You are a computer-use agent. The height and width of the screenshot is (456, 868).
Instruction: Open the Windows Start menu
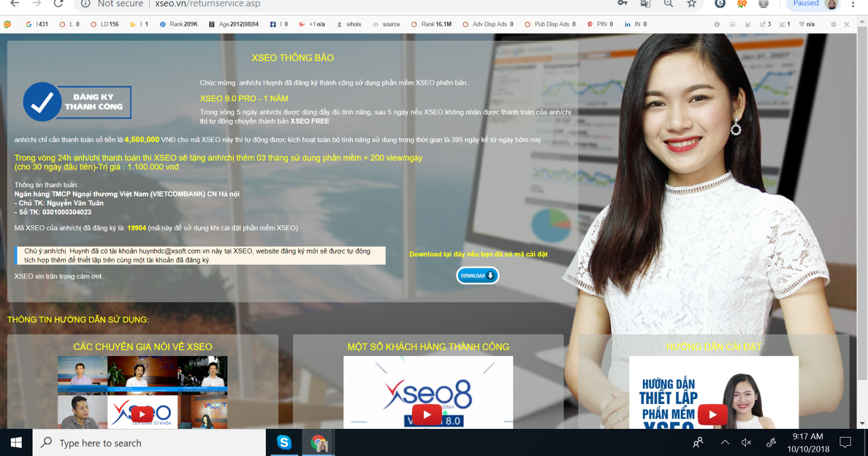16,442
